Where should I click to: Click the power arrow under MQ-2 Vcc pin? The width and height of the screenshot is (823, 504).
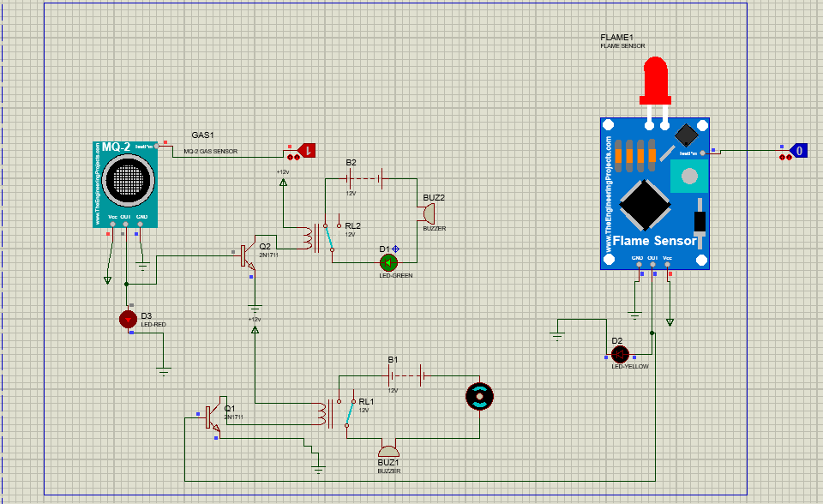click(108, 280)
